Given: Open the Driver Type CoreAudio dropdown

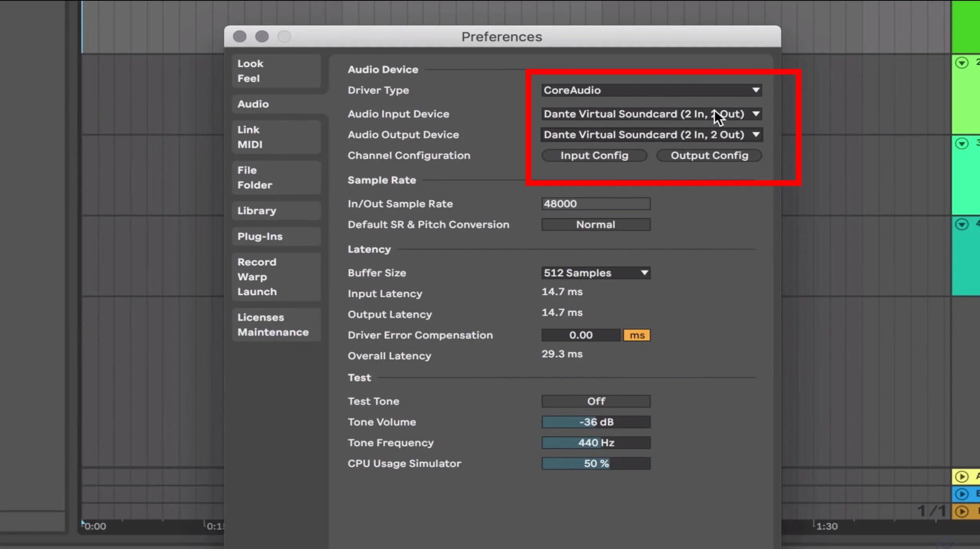Looking at the screenshot, I should point(652,90).
